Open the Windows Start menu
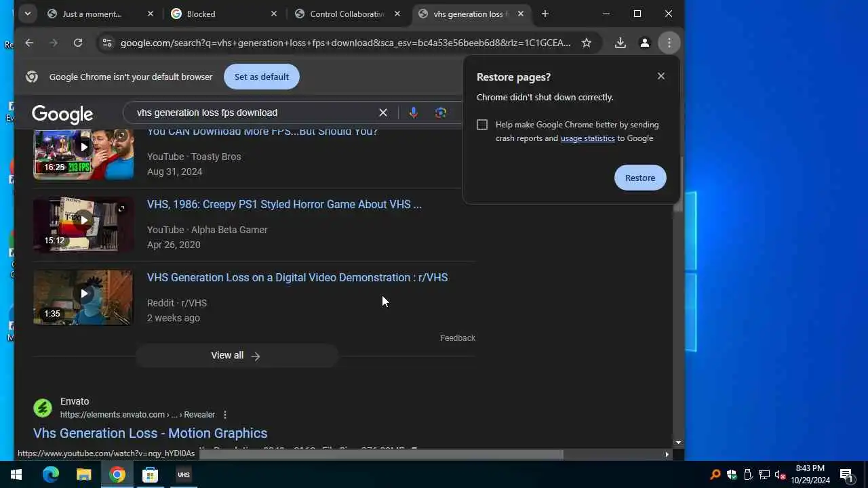The image size is (868, 488). 16,474
